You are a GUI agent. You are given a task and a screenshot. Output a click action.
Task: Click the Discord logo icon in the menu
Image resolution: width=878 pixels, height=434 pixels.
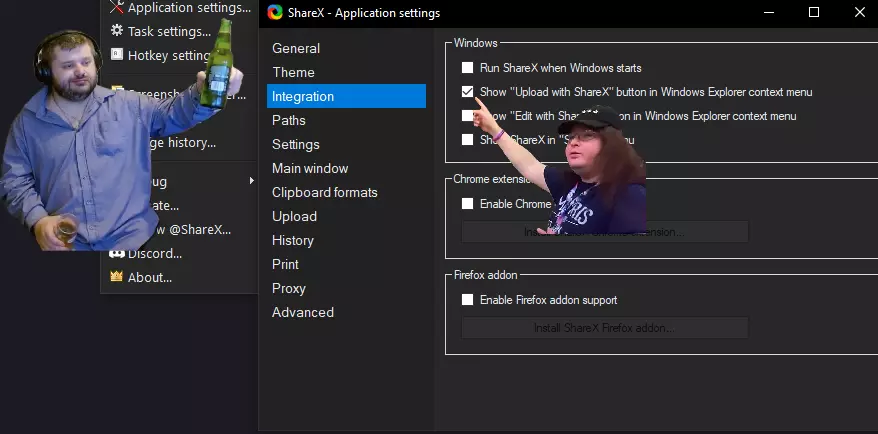coord(116,253)
